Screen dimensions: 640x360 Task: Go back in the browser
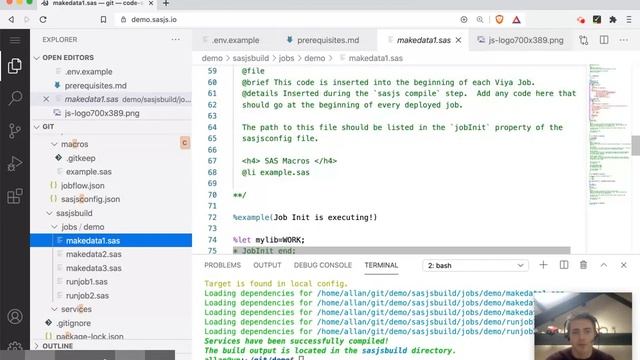pyautogui.click(x=11, y=20)
